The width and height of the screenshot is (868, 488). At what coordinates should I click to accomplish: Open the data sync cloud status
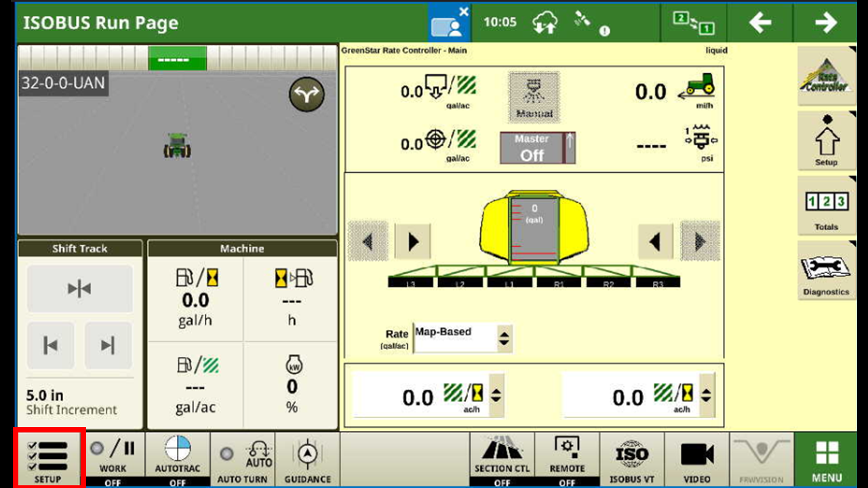545,22
